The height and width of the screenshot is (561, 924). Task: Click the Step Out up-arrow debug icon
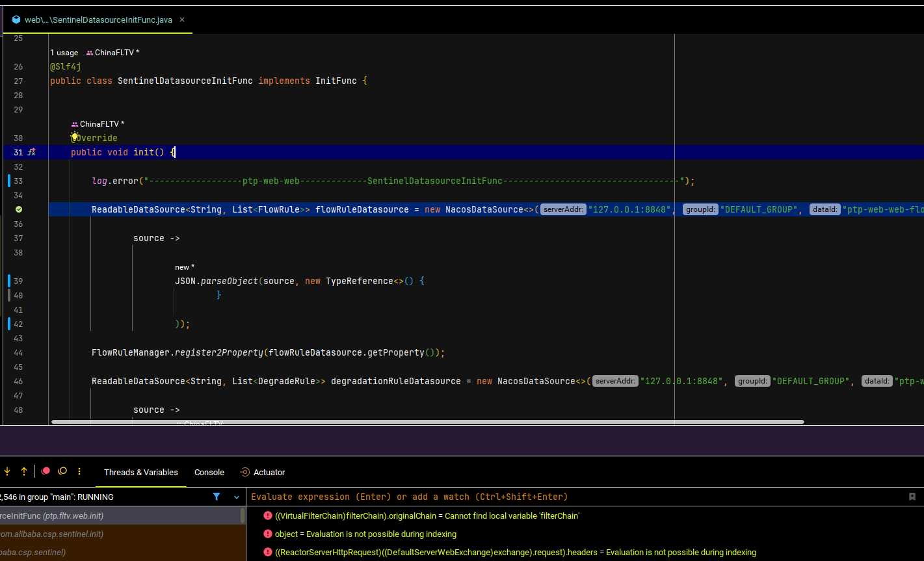(24, 471)
